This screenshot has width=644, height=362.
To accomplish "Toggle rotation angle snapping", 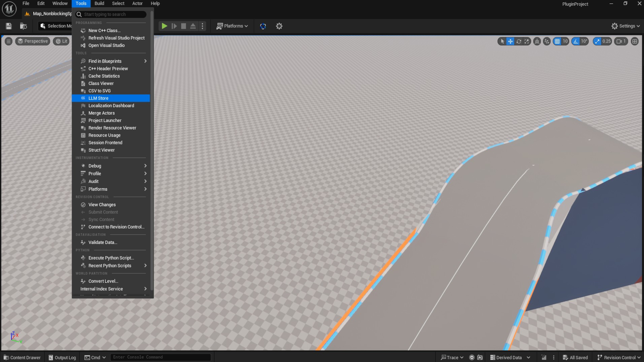I will (576, 41).
